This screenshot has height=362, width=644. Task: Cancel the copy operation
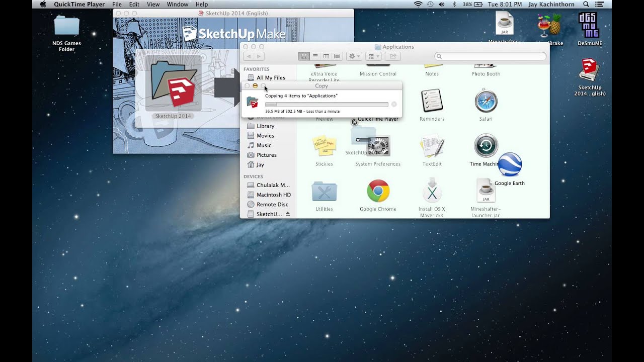coord(394,105)
